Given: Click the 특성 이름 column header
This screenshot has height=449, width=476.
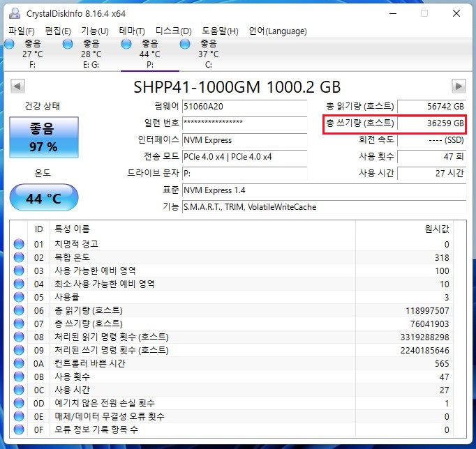Looking at the screenshot, I should [73, 229].
